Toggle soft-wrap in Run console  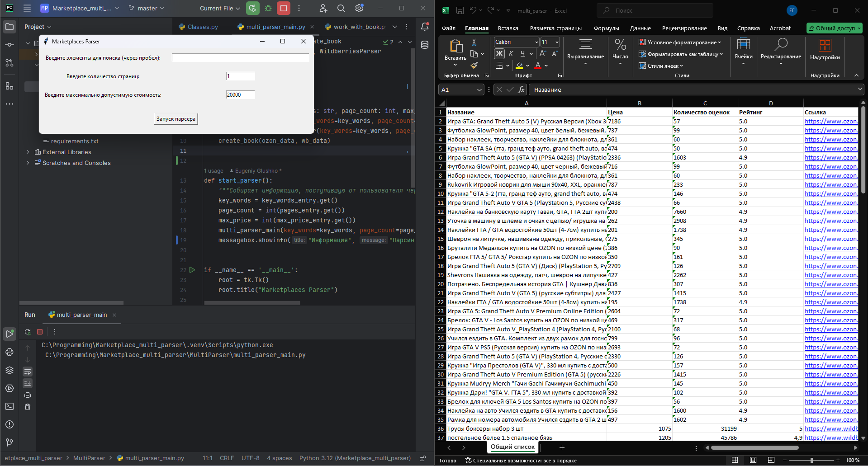[x=28, y=372]
